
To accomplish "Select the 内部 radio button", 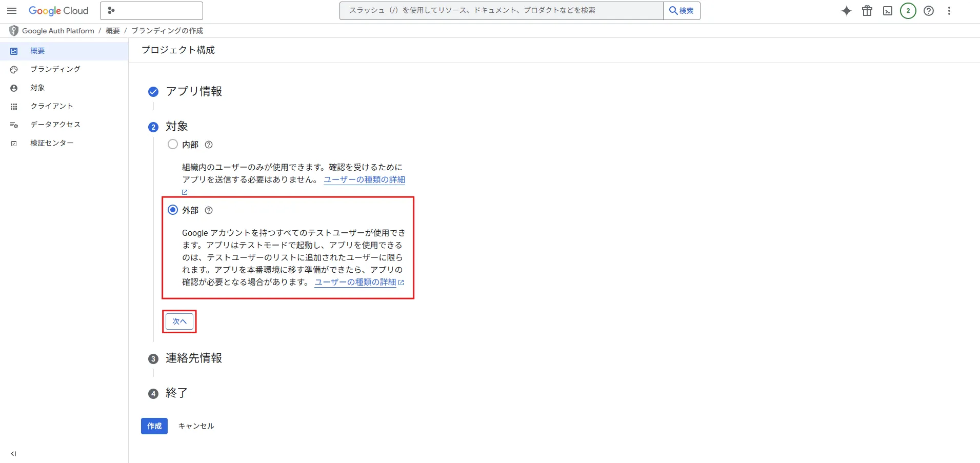I will [x=173, y=144].
